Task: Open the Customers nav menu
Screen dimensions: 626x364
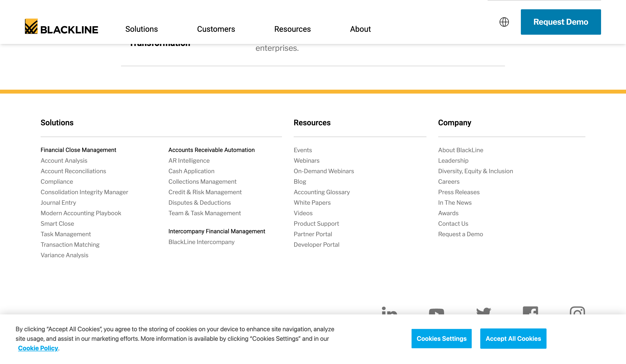Action: (216, 29)
